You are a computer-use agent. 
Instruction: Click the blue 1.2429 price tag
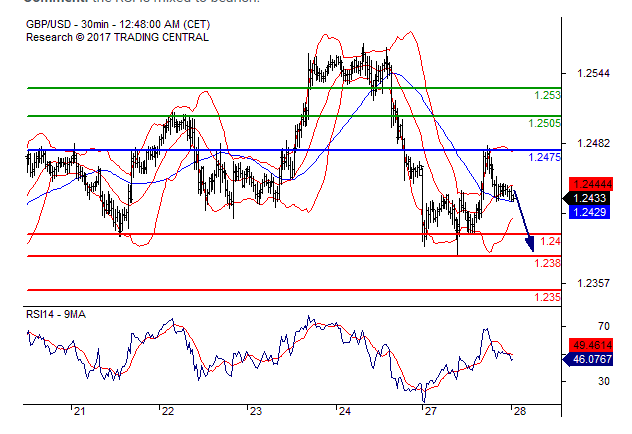(x=590, y=212)
